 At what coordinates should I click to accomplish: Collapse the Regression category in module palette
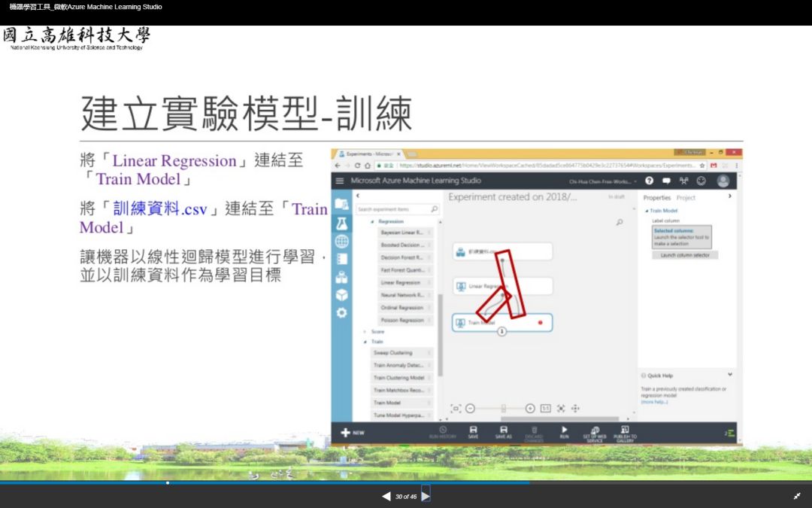coord(372,222)
